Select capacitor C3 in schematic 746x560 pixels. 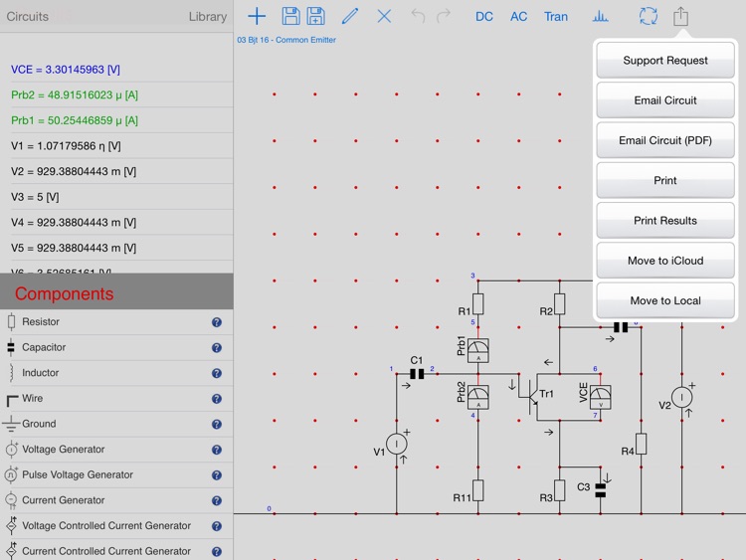click(601, 490)
